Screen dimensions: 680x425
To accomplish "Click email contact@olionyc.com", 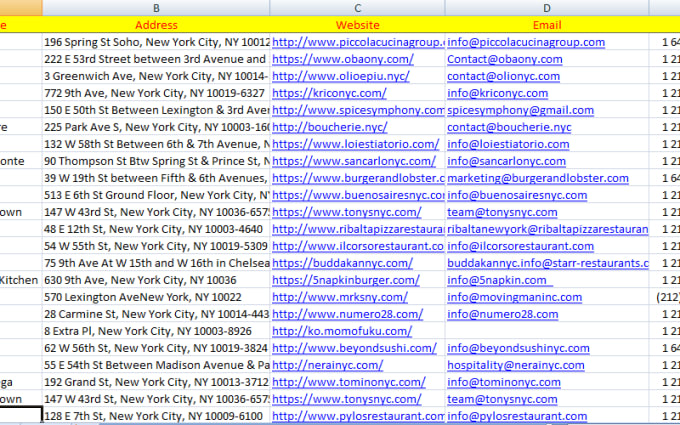I will click(503, 76).
